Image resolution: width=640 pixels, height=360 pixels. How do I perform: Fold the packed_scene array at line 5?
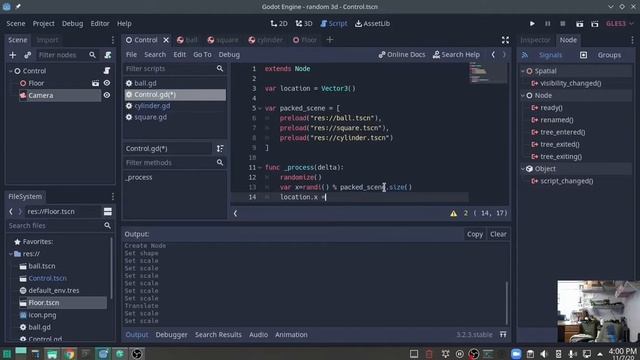pyautogui.click(x=260, y=108)
